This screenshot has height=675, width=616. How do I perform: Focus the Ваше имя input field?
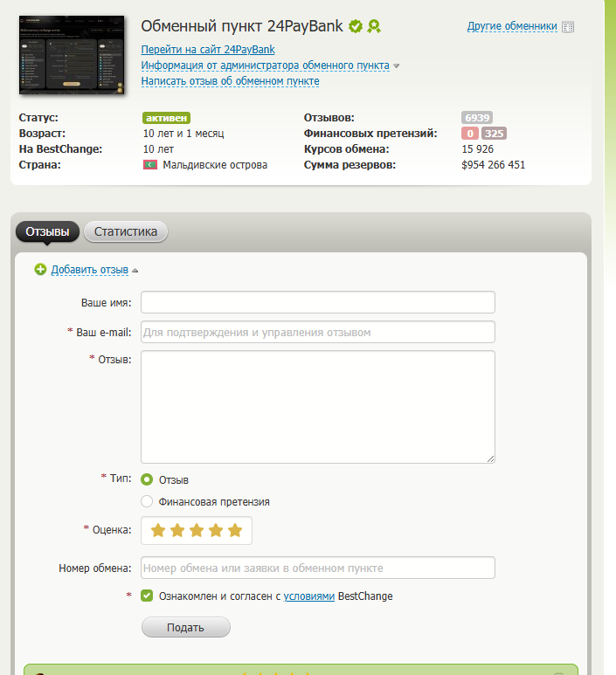coord(318,302)
